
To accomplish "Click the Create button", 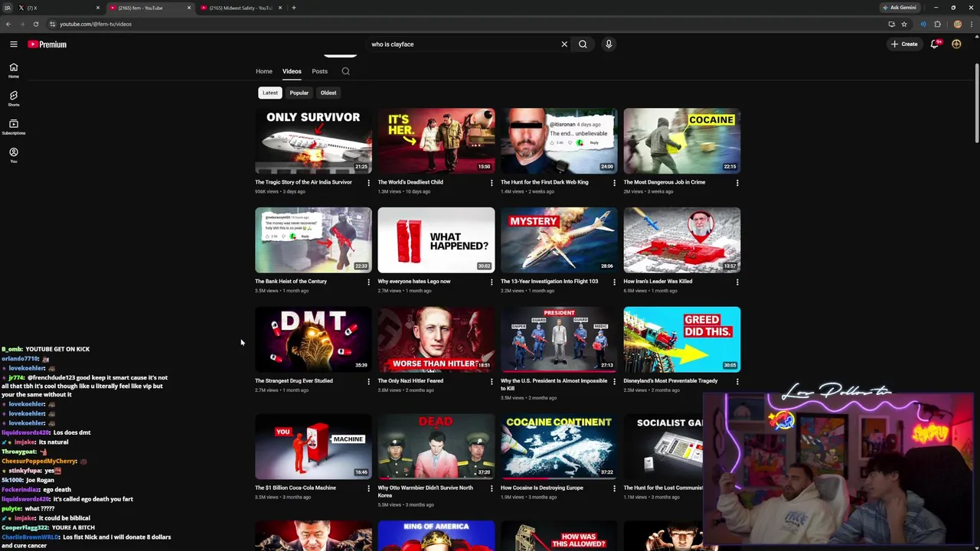I will tap(904, 44).
